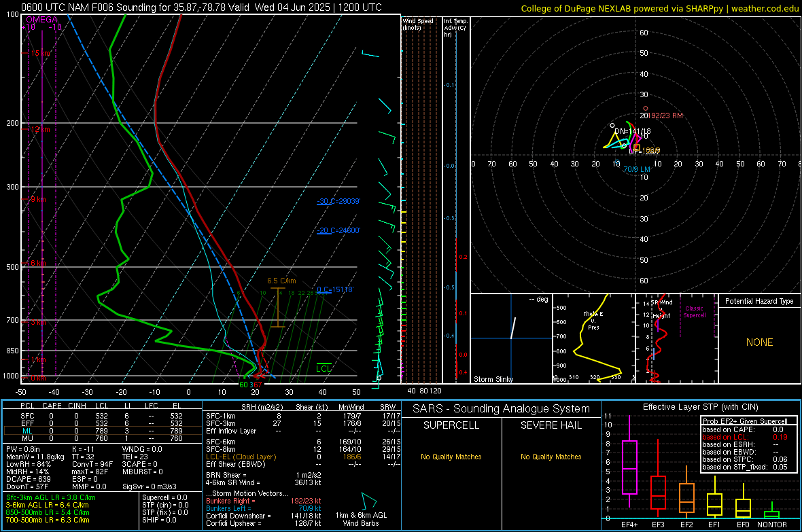Click the Corfidi Downshear row
The image size is (802, 532).
click(264, 516)
